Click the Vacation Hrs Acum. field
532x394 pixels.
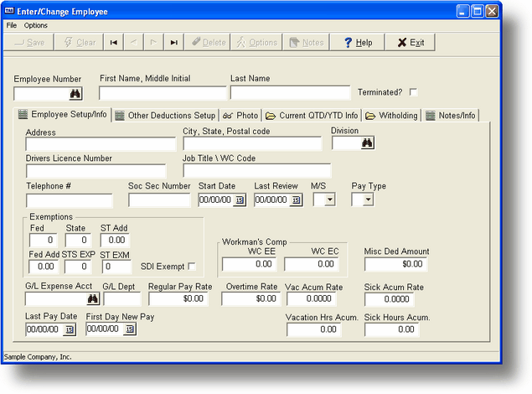314,329
